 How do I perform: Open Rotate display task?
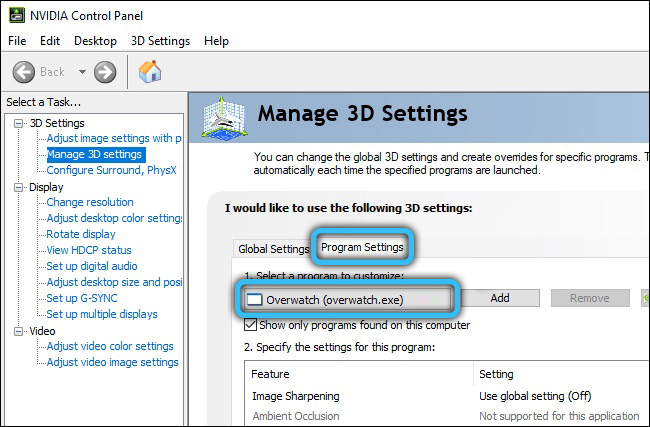pyautogui.click(x=81, y=234)
